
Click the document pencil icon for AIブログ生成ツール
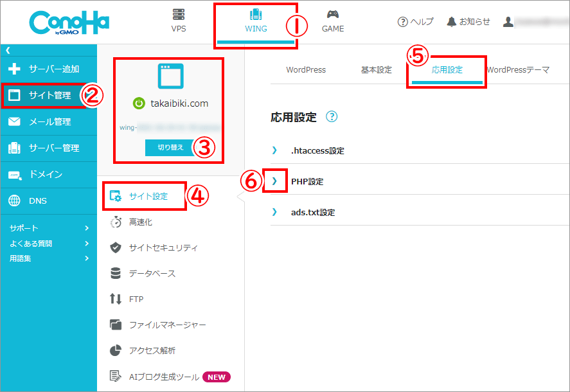(116, 376)
